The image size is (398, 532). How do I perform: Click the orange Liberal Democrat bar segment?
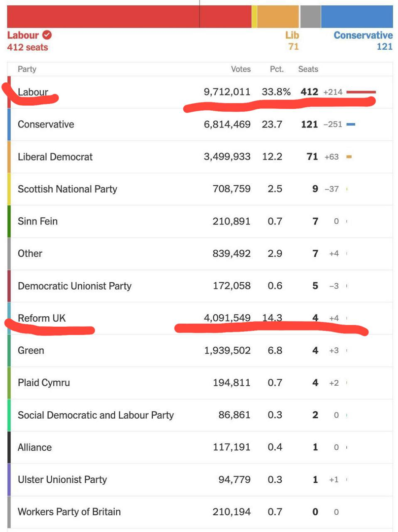[x=278, y=16]
